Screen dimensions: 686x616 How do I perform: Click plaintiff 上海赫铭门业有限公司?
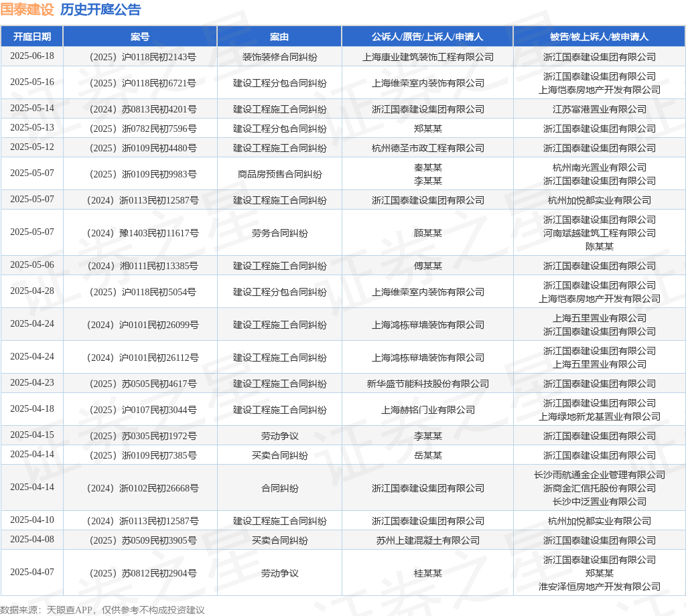coord(428,410)
